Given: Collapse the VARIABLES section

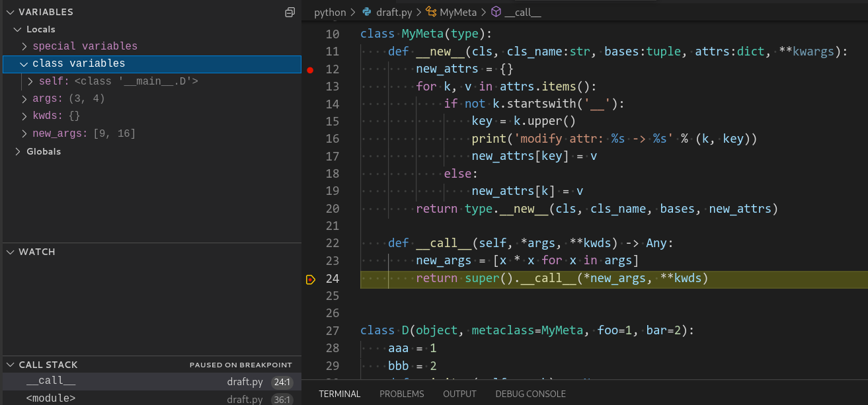Looking at the screenshot, I should 10,13.
